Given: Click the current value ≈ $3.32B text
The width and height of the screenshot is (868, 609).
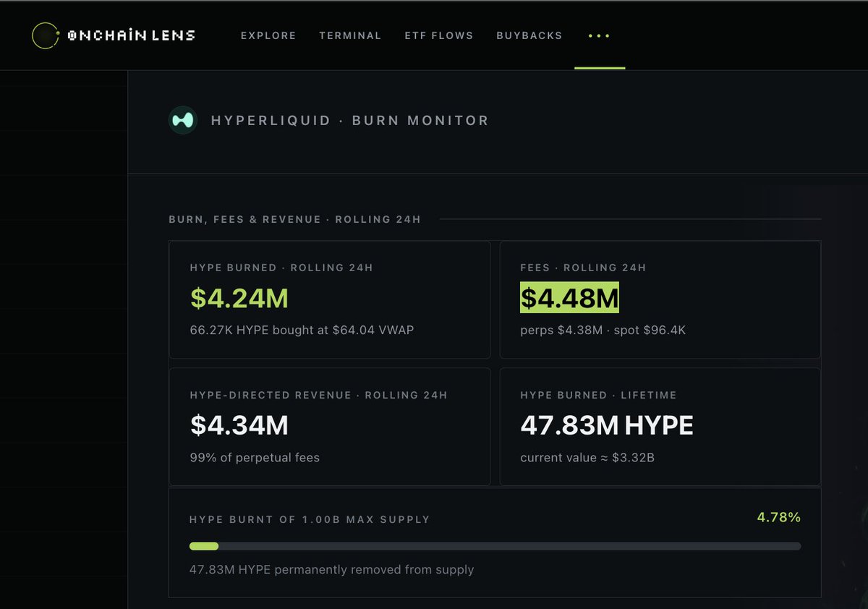Looking at the screenshot, I should click(x=587, y=458).
